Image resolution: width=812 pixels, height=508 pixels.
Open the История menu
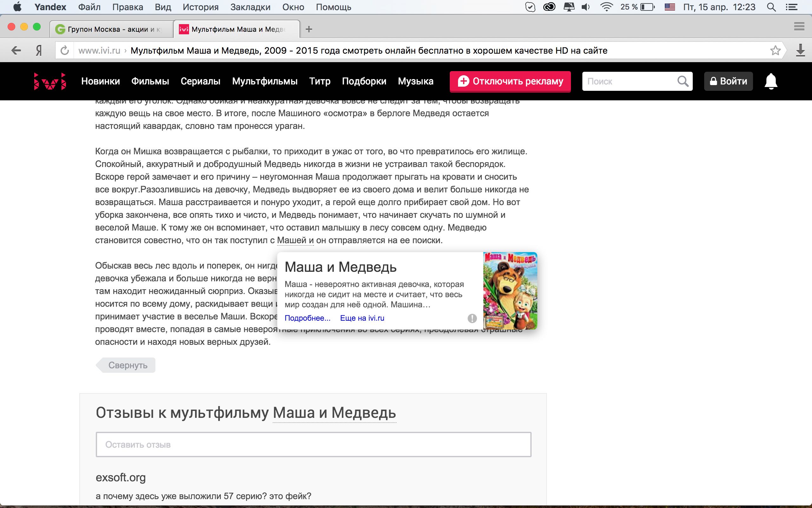[x=201, y=7]
